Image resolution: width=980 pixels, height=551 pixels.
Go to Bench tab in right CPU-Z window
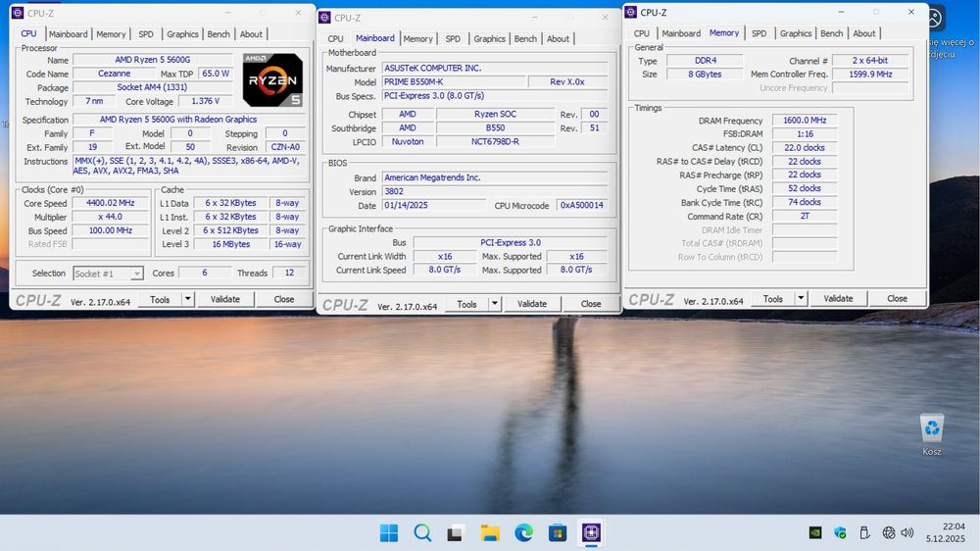(x=832, y=33)
